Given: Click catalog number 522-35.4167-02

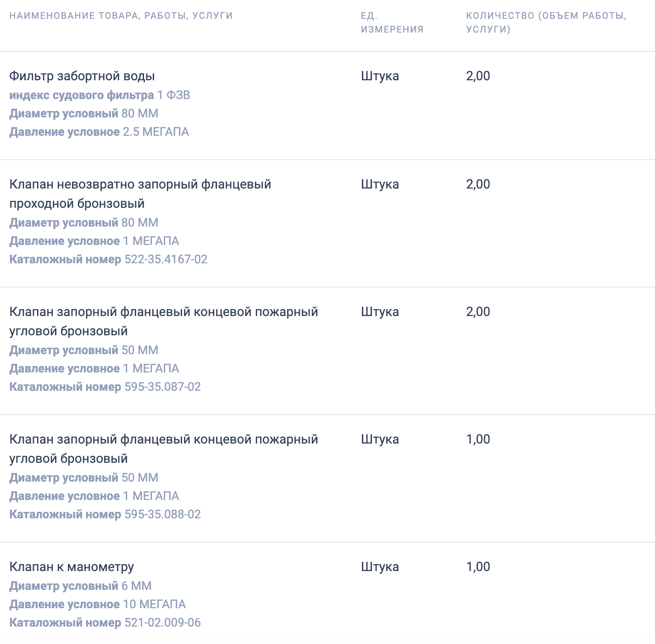Looking at the screenshot, I should point(166,260).
